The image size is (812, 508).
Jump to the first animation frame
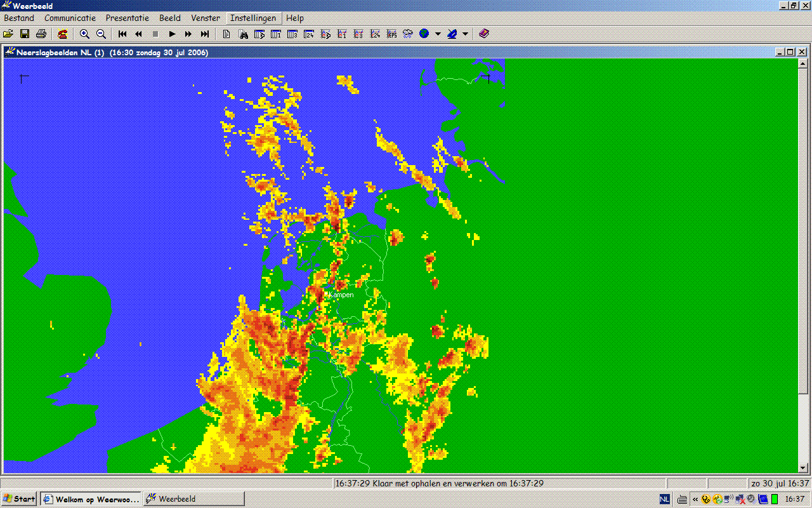tap(122, 34)
